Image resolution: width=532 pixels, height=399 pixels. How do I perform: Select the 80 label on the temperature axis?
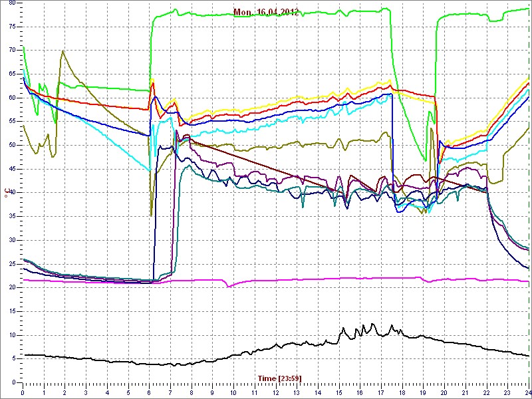pyautogui.click(x=12, y=3)
